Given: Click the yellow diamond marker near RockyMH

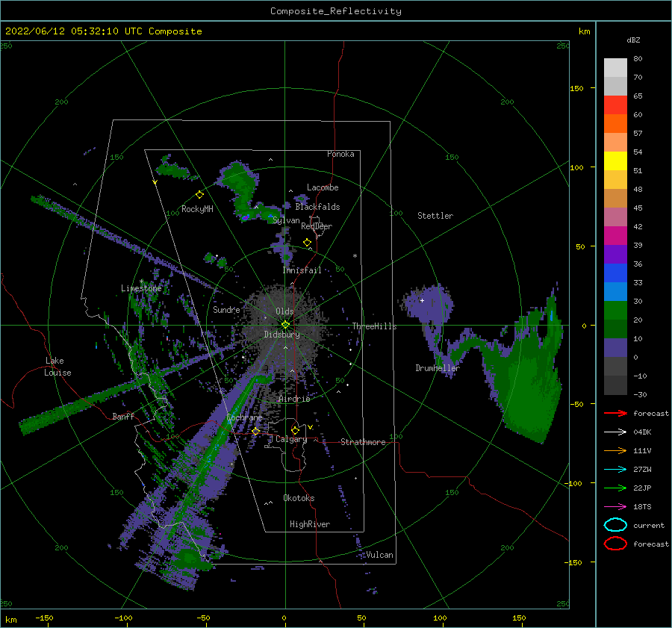Looking at the screenshot, I should pos(199,195).
